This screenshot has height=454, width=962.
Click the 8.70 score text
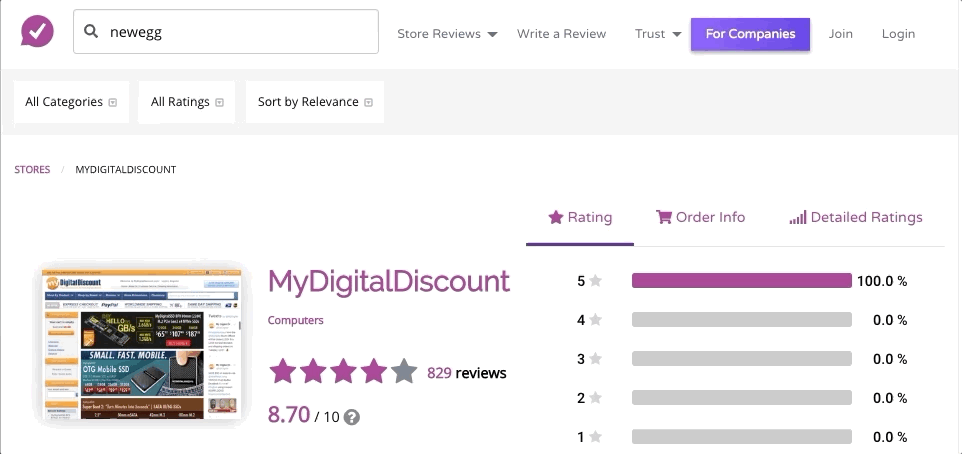tap(289, 415)
